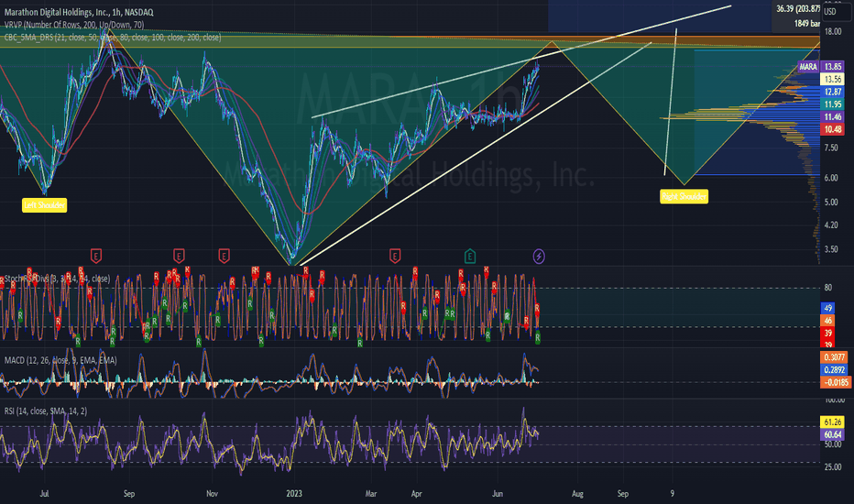Click the orange 46 Stoch RSI value
This screenshot has height=504, width=854.
827,321
